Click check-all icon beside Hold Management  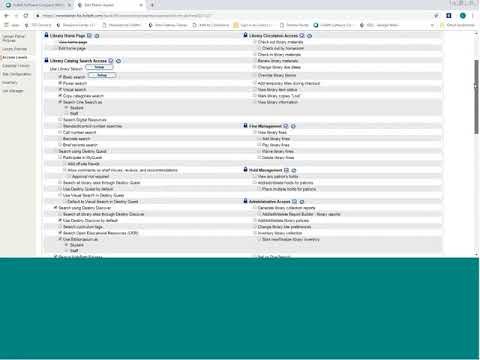[286, 170]
